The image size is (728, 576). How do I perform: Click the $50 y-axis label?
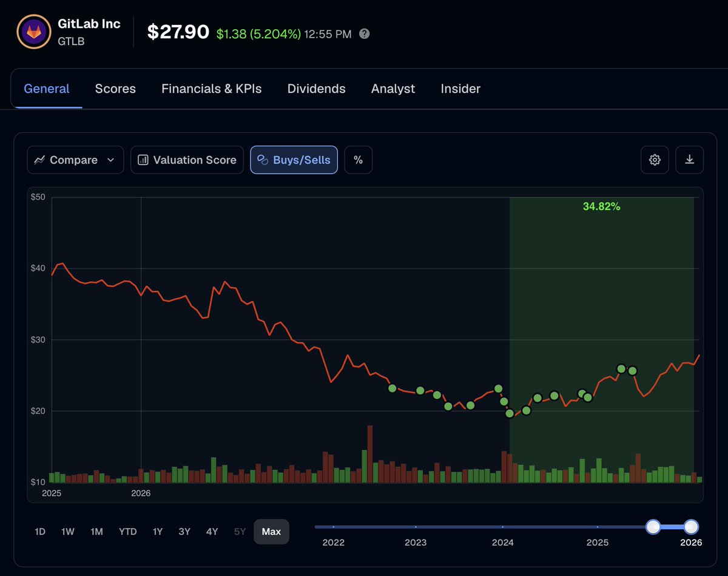coord(39,197)
